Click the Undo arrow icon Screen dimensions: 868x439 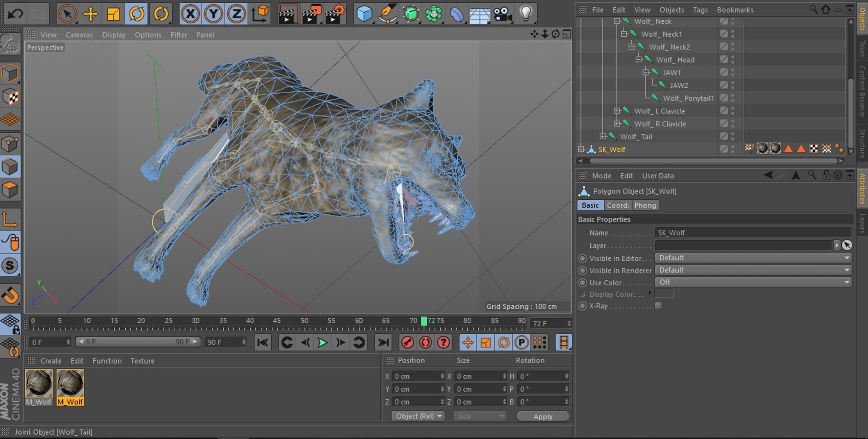(x=15, y=14)
